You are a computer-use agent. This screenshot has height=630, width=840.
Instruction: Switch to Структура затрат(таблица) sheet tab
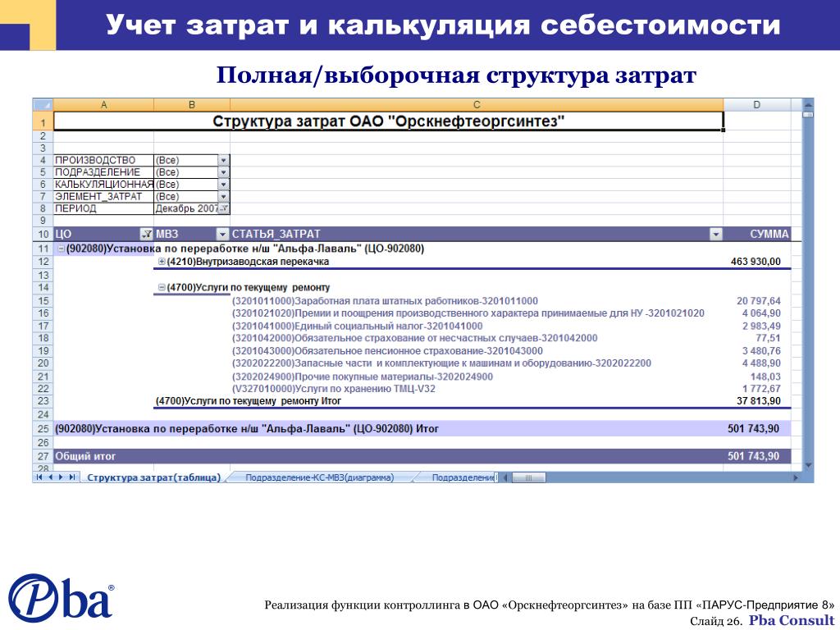point(153,477)
